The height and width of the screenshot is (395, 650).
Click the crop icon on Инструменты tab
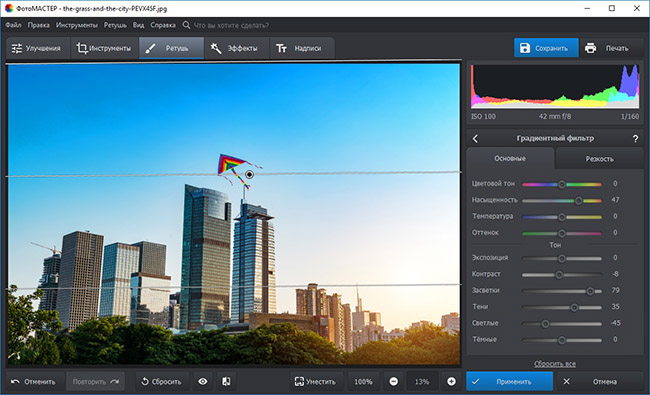pyautogui.click(x=82, y=48)
